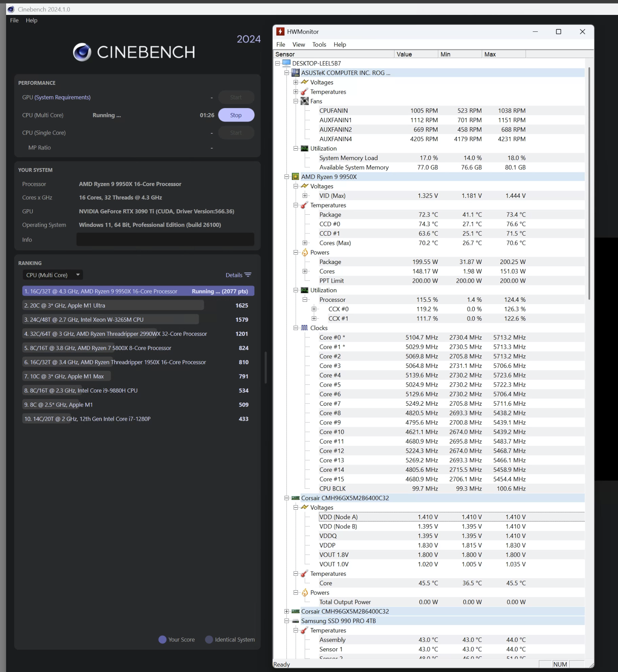Collapse the Fans node
The width and height of the screenshot is (618, 672).
coord(296,101)
